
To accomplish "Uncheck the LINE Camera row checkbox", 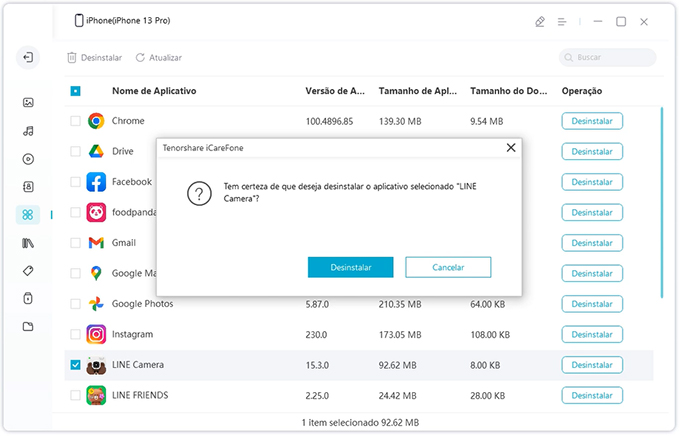I will [75, 365].
